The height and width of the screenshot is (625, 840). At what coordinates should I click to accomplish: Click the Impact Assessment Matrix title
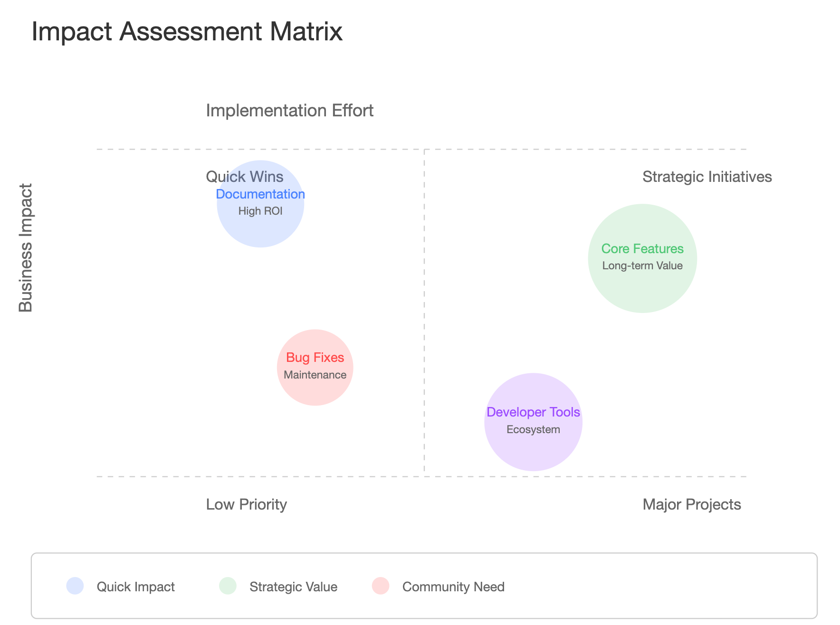pyautogui.click(x=187, y=32)
